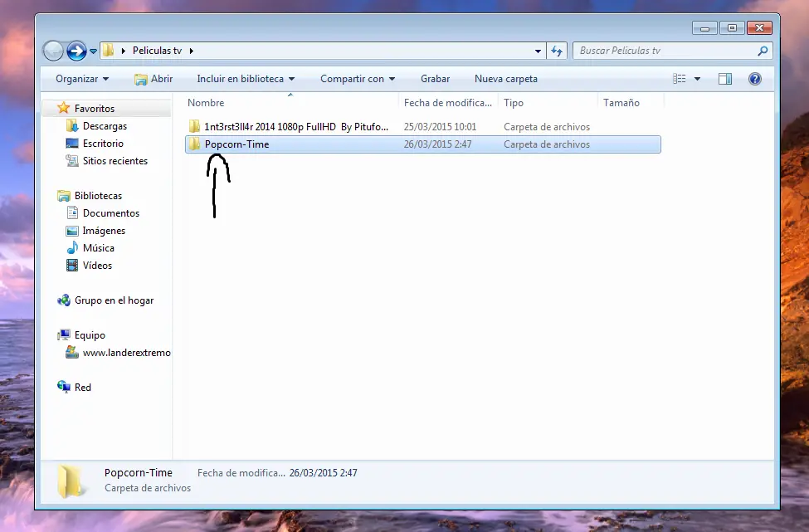Viewport: 809px width, 532px height.
Task: Open the recent pages dropdown beside Forward
Action: (x=94, y=51)
